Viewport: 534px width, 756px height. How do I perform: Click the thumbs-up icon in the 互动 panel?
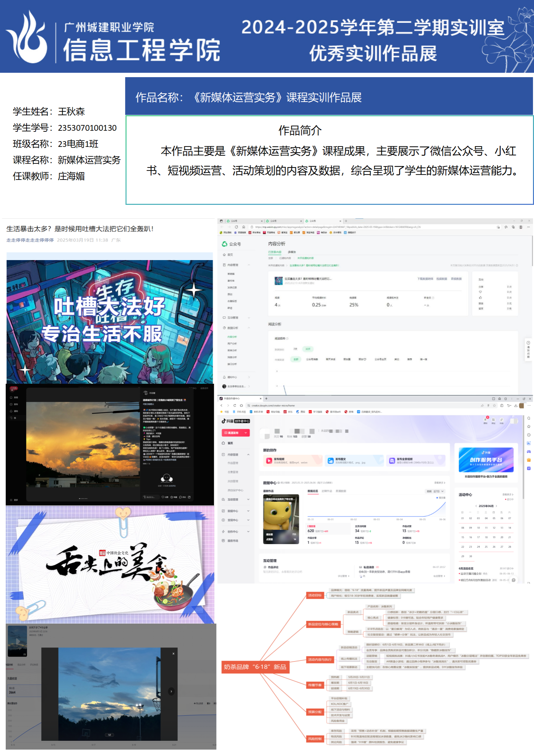click(480, 297)
